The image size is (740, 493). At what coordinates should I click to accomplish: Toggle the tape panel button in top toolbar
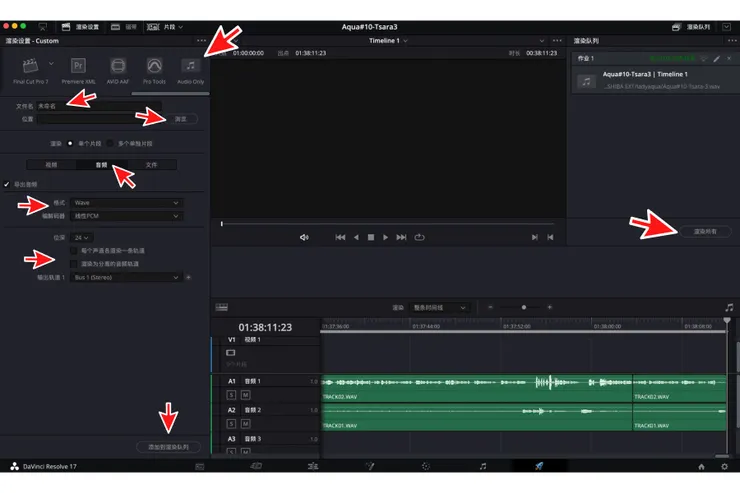(x=124, y=27)
